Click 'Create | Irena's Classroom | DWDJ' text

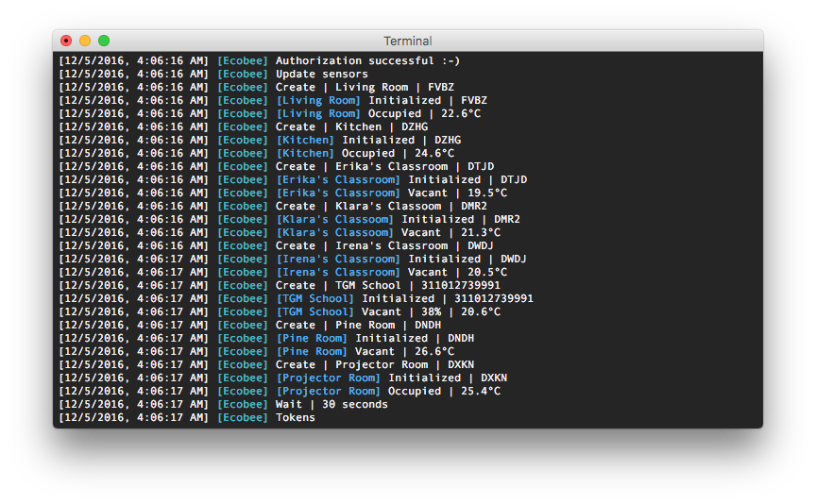[385, 246]
